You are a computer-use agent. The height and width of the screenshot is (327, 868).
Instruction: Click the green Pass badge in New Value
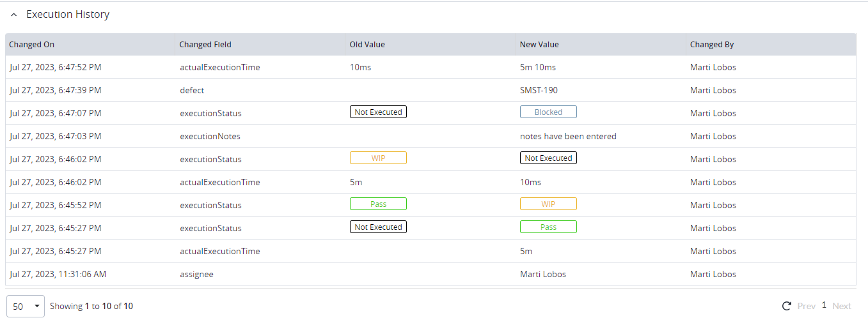[x=548, y=227]
